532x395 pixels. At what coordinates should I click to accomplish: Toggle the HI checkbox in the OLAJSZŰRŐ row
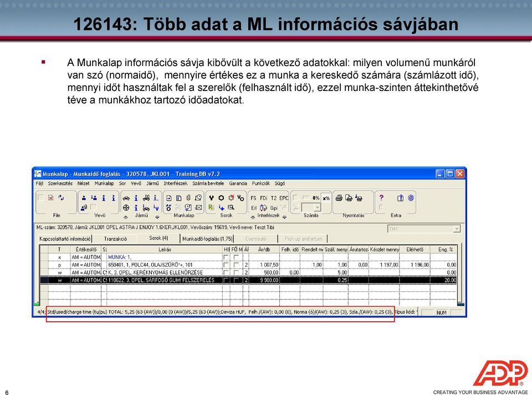tap(226, 265)
